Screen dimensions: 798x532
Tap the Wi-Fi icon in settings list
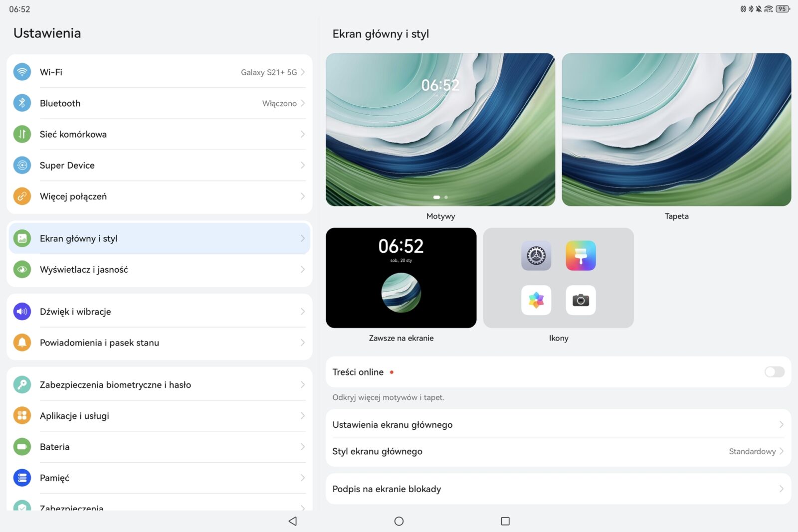click(22, 72)
